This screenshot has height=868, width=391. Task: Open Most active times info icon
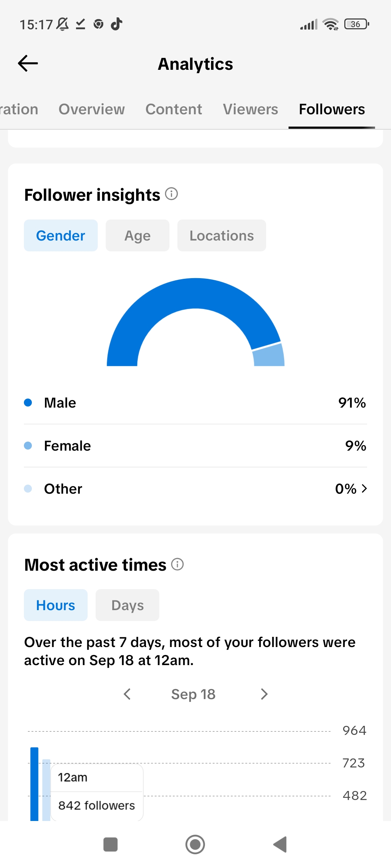[x=177, y=564]
